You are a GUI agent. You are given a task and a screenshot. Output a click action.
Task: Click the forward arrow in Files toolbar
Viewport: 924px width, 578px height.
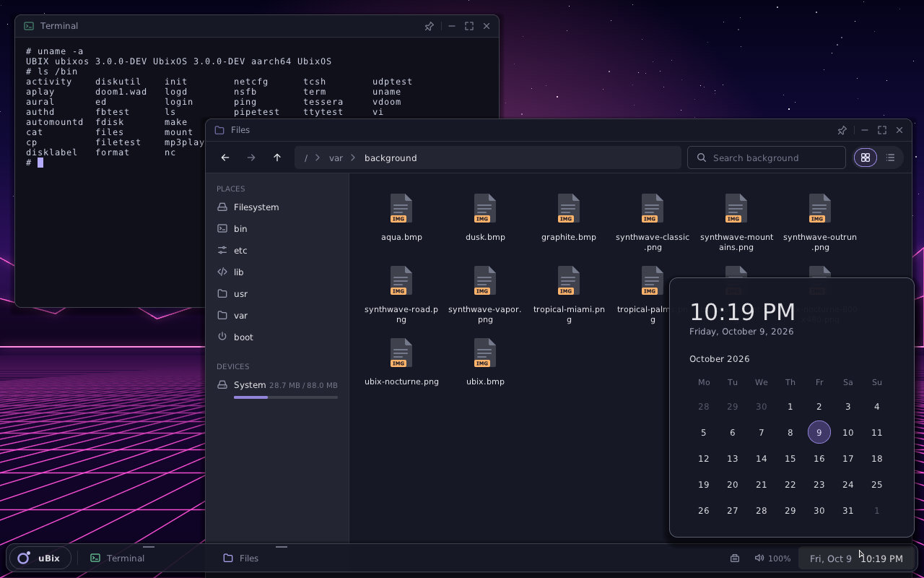click(251, 158)
